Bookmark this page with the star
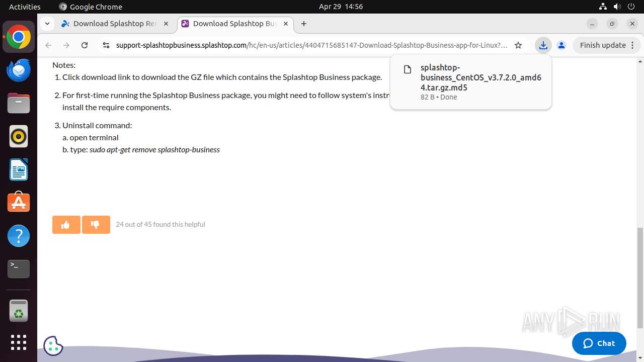 pos(518,45)
